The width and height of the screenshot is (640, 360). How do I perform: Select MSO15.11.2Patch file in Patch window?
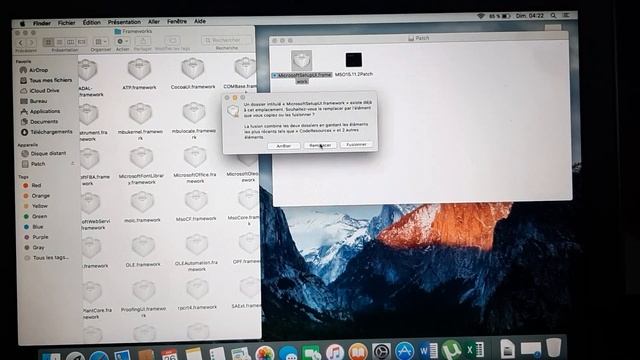coord(354,60)
